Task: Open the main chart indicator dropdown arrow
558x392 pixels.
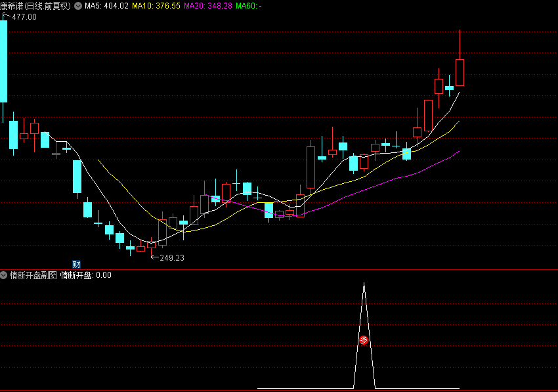Action: 78,6
